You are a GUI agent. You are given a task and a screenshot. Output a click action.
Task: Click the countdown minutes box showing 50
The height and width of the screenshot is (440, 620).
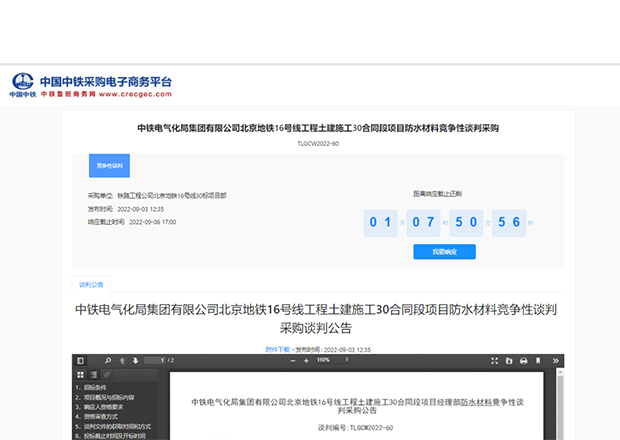pos(466,223)
